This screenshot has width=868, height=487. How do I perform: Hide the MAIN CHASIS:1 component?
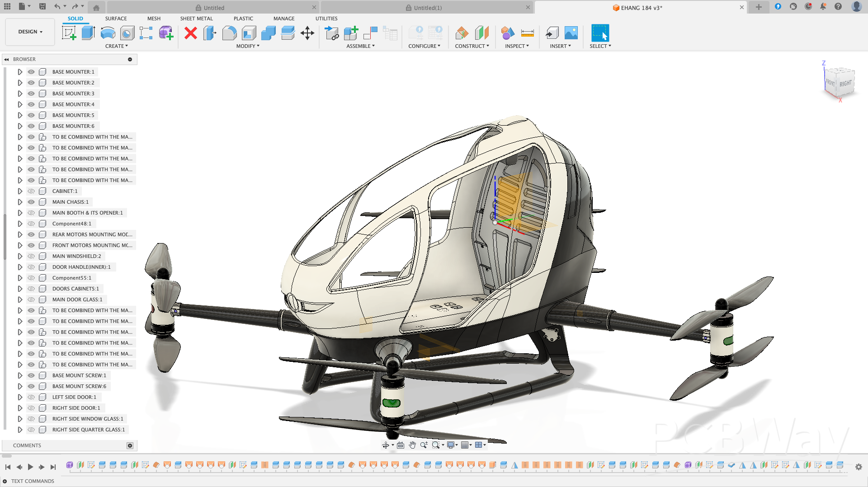(31, 202)
